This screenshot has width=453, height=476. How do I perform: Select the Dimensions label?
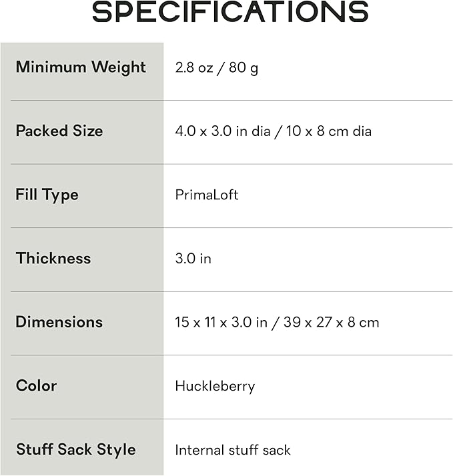(59, 322)
